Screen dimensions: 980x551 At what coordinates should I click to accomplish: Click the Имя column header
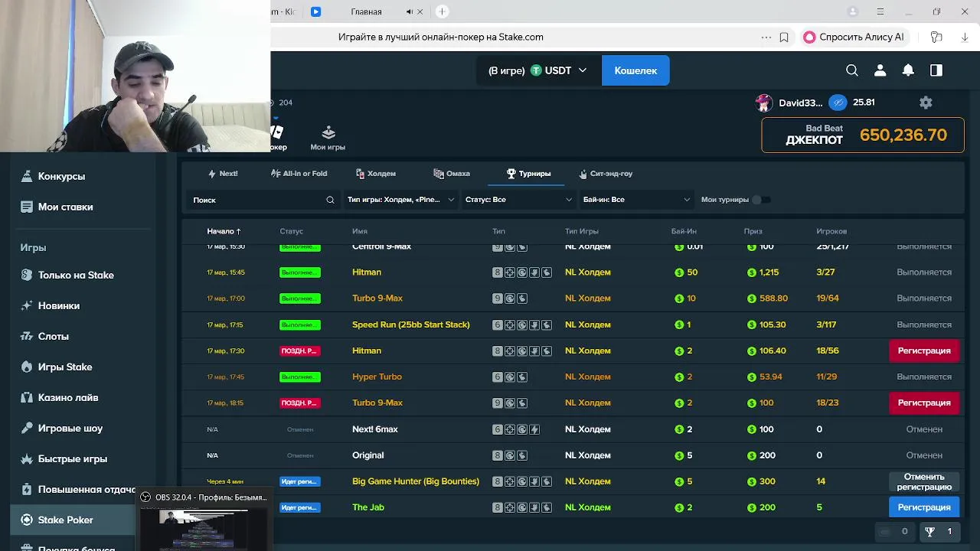[x=360, y=231]
